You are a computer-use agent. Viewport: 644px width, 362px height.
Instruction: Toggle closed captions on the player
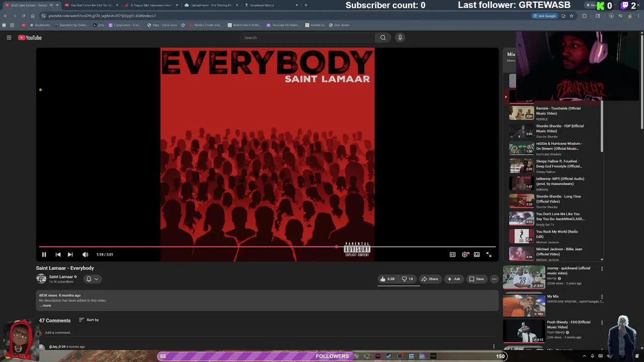coord(452,254)
